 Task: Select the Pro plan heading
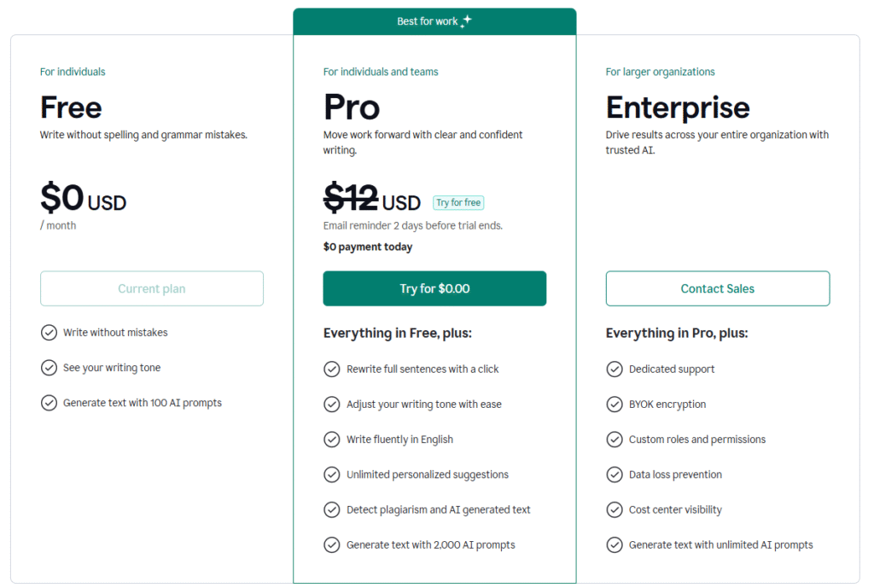click(351, 107)
